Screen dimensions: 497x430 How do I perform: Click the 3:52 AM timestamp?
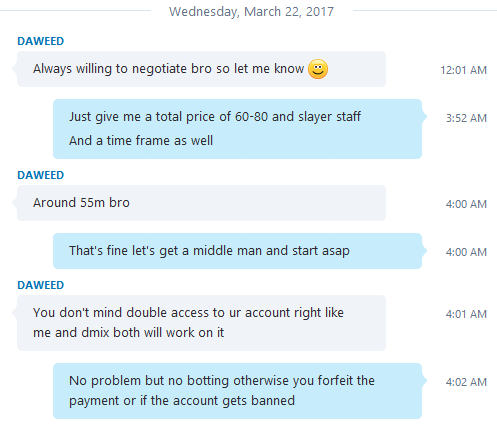tap(466, 118)
